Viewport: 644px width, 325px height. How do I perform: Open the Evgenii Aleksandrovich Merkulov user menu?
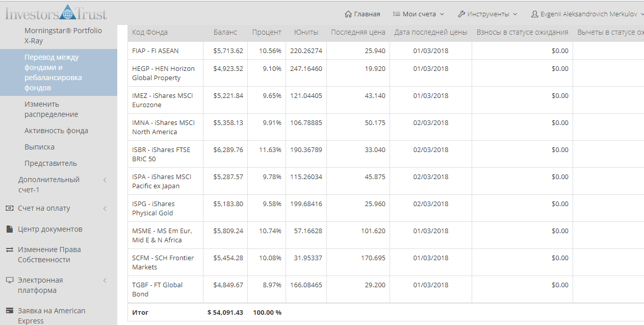click(587, 14)
